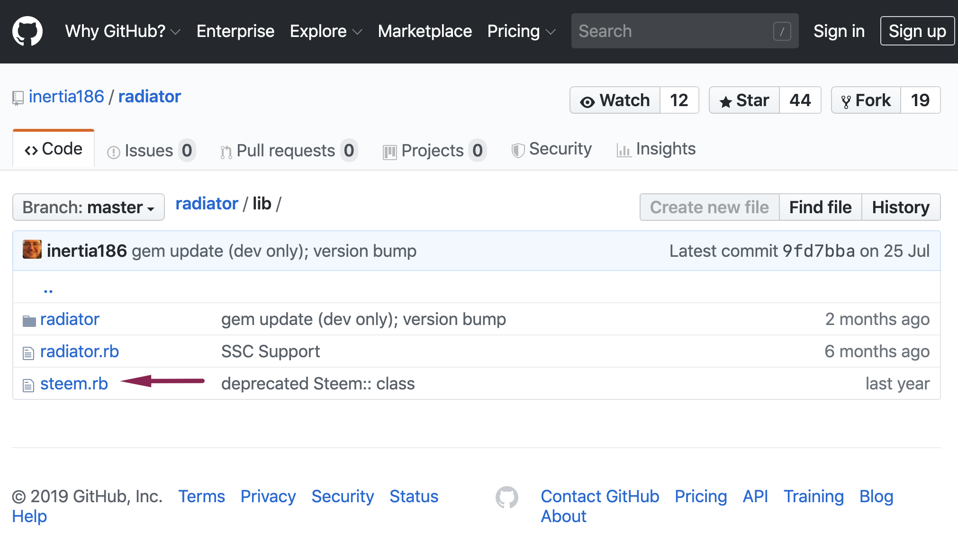Click radiator in the breadcrumb path
The height and width of the screenshot is (560, 958).
point(207,204)
